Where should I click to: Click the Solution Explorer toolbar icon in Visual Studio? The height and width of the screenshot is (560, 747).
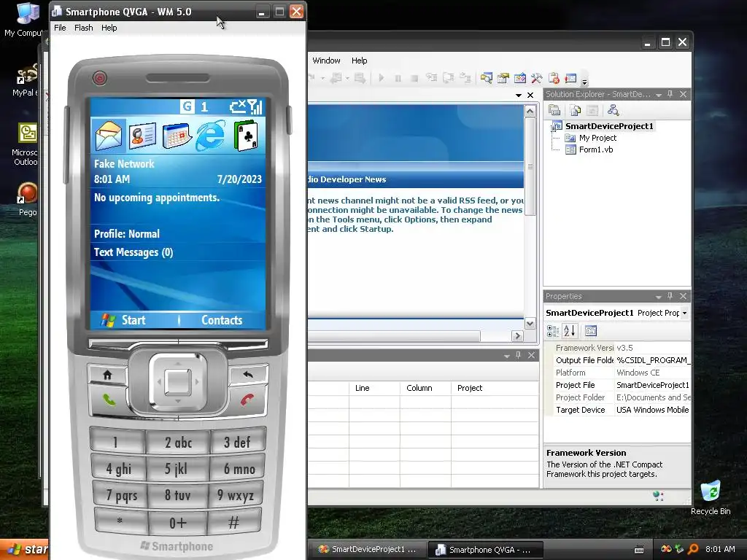tap(486, 78)
